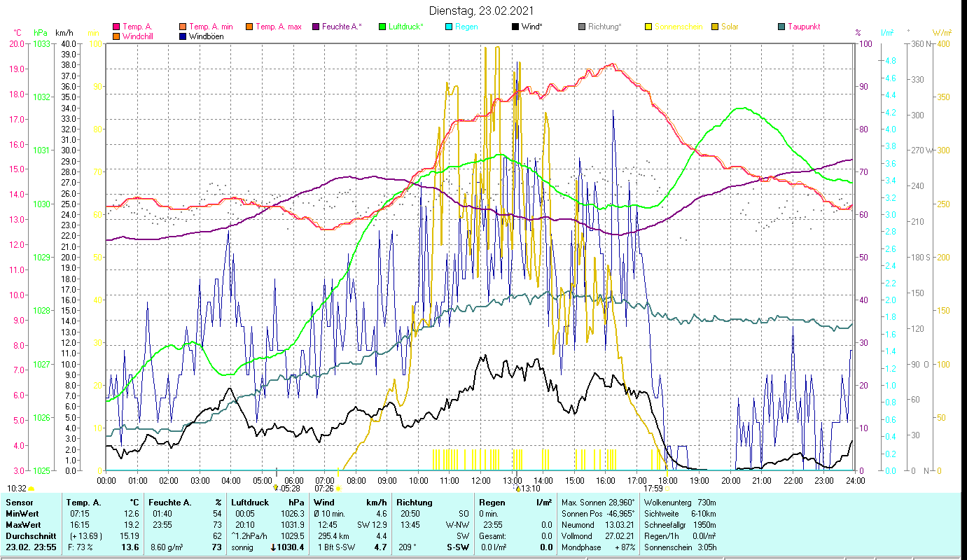Click the black Wind* legend swatch
The width and height of the screenshot is (967, 560).
[515, 27]
